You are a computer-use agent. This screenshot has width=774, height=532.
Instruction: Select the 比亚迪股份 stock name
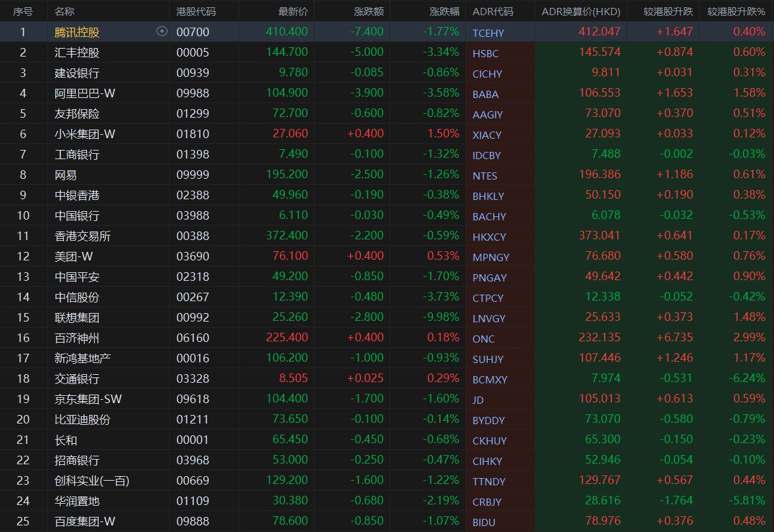point(82,420)
